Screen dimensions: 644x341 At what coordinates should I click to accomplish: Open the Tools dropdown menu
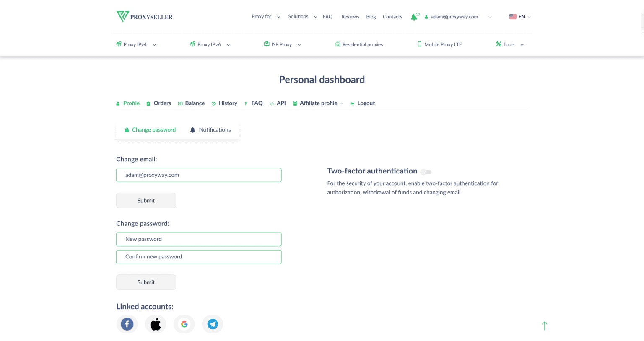[x=509, y=44]
